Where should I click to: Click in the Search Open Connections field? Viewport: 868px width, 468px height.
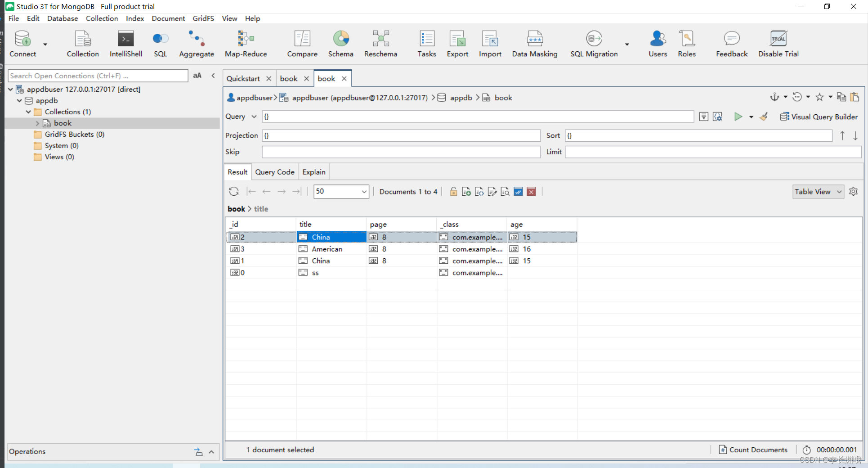98,76
